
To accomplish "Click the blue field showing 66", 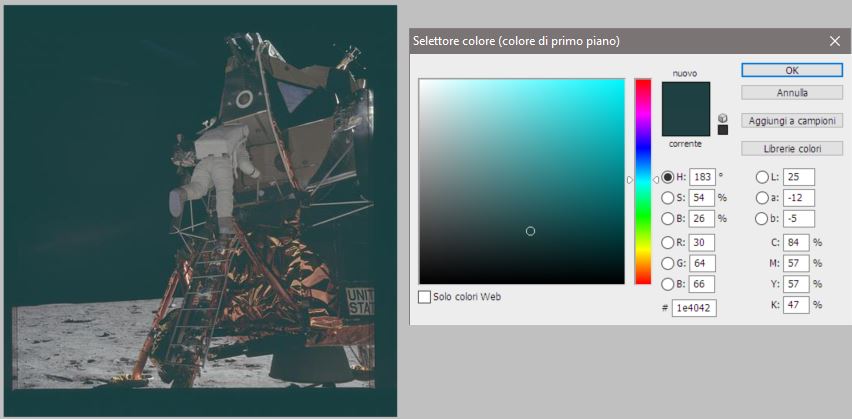I will pyautogui.click(x=702, y=284).
